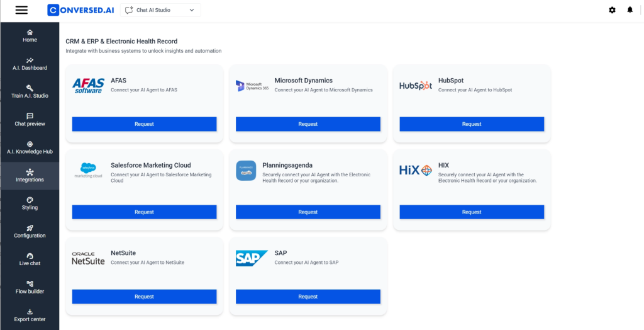Click the 'AFAS' card title

click(x=118, y=81)
